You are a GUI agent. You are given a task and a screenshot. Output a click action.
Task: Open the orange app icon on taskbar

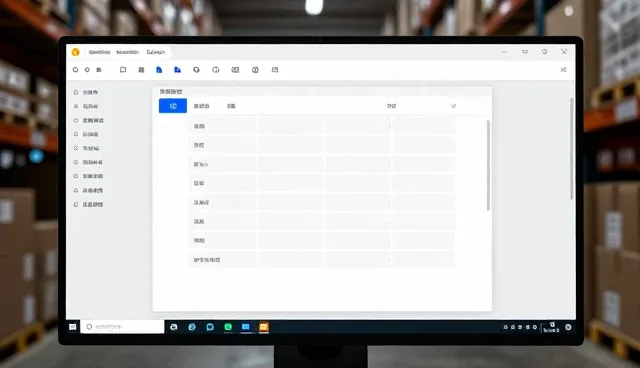click(x=264, y=327)
